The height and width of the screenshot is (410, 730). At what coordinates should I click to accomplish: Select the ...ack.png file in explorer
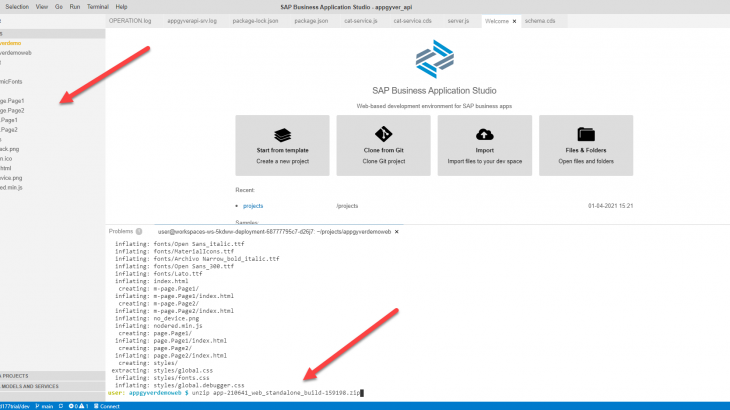point(10,149)
